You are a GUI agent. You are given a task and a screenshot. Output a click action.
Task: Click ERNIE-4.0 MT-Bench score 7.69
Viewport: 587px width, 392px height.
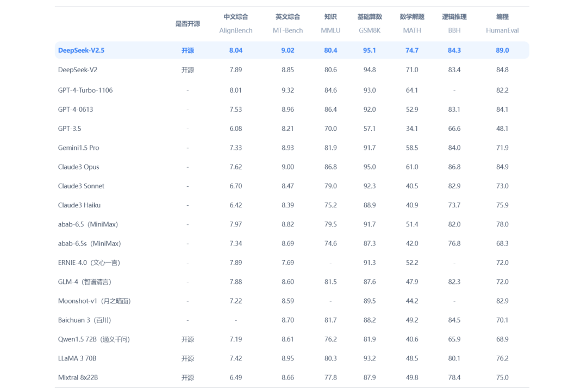(288, 262)
